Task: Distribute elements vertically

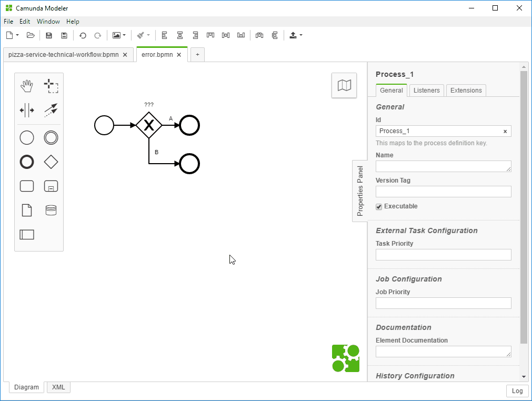Action: tap(275, 35)
